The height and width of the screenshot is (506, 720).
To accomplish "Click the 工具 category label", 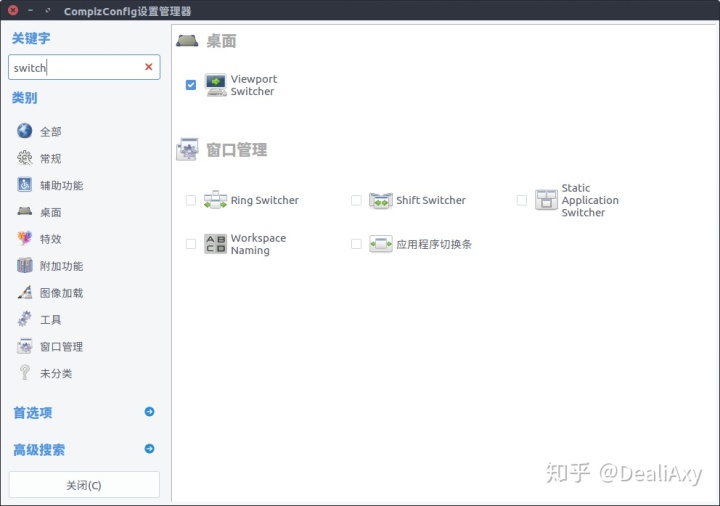I will (51, 320).
